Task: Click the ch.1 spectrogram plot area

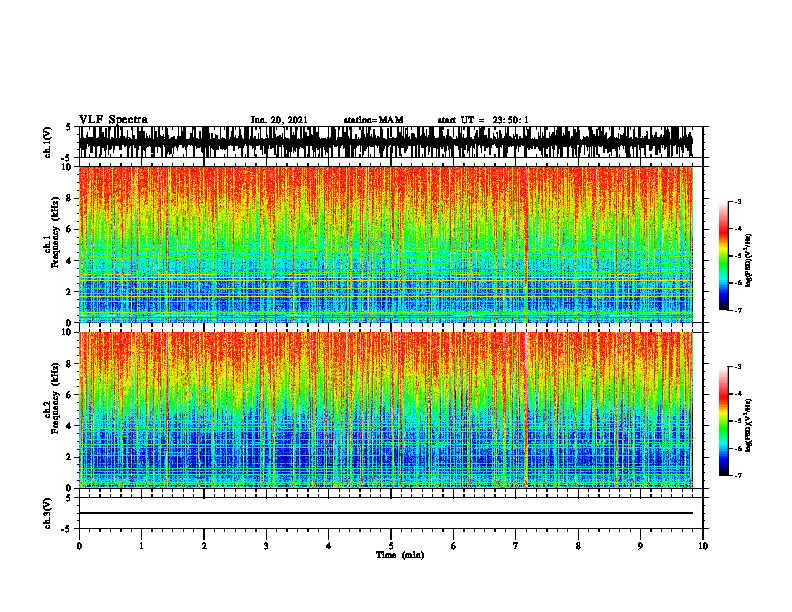Action: point(385,244)
